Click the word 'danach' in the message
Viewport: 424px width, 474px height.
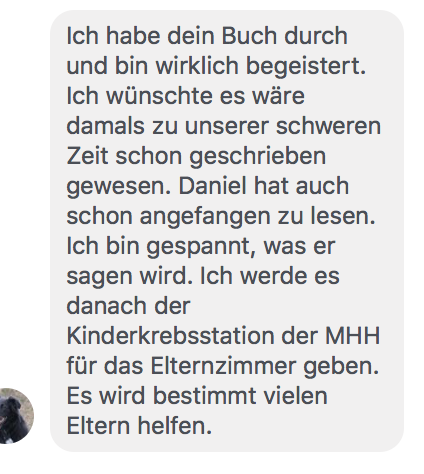pyautogui.click(x=106, y=306)
